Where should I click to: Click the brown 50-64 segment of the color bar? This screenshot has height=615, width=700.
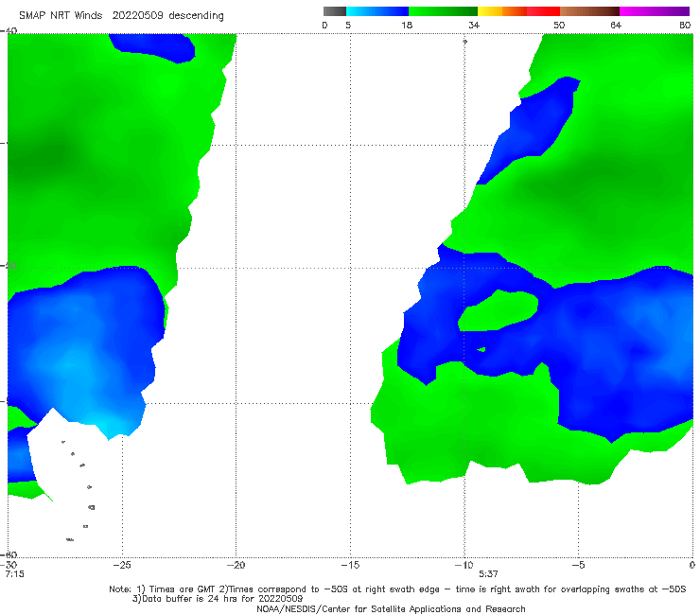click(589, 11)
